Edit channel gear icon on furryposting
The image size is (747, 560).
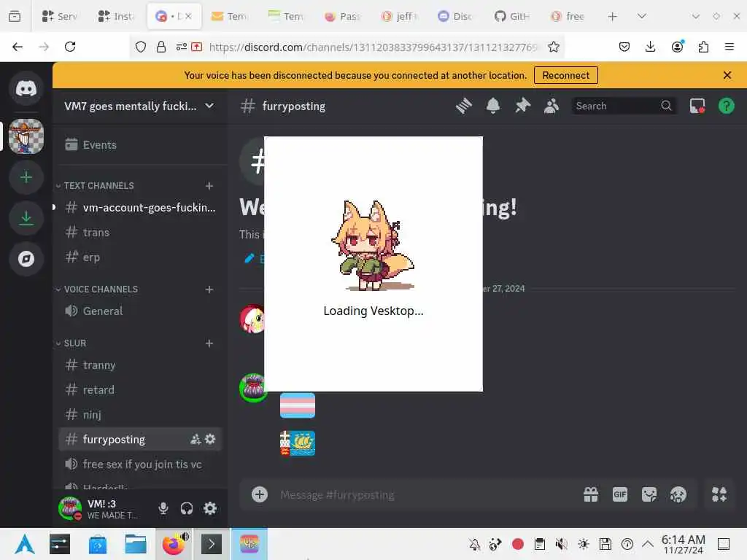coord(210,439)
